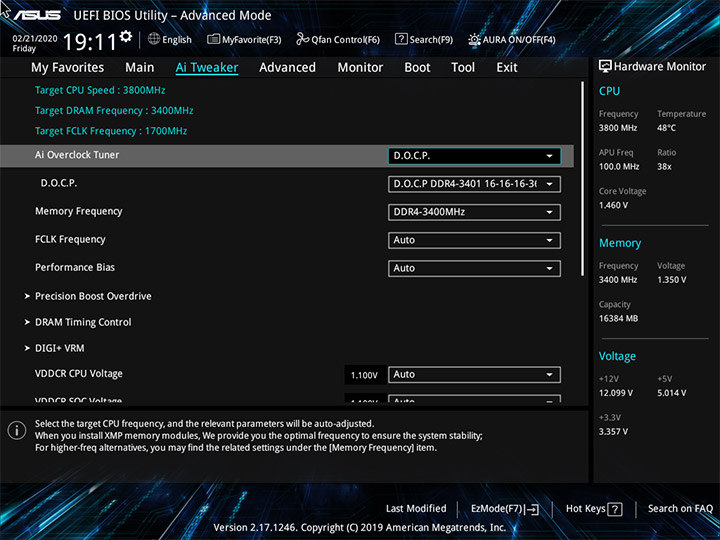
Task: Click the 38x ratio value
Action: [x=664, y=167]
